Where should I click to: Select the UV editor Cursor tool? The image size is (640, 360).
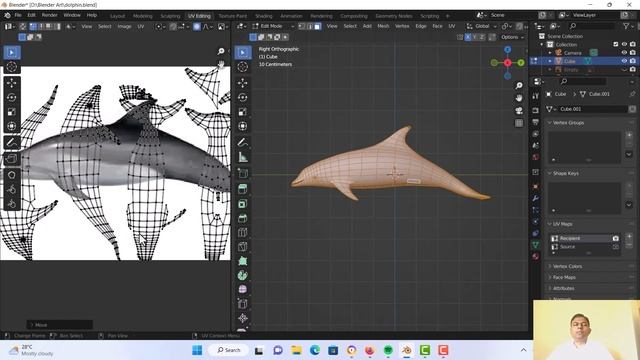point(12,67)
